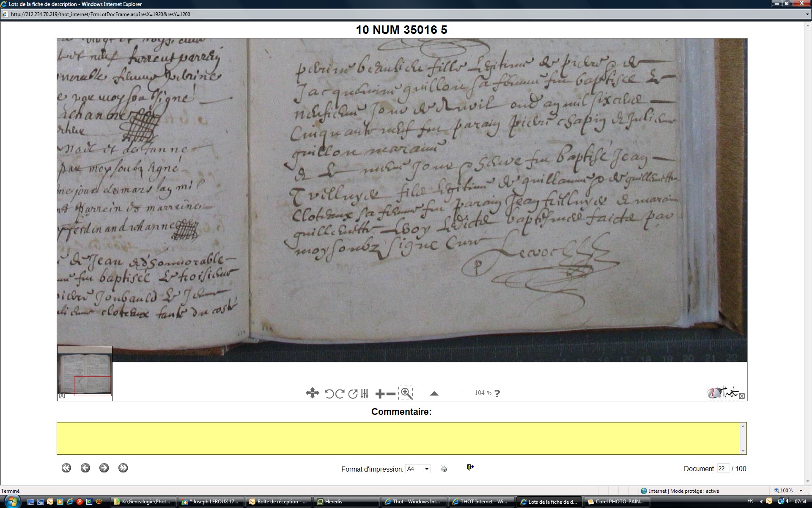The height and width of the screenshot is (508, 812).
Task: Close the Thot logo panel
Action: pos(742,396)
